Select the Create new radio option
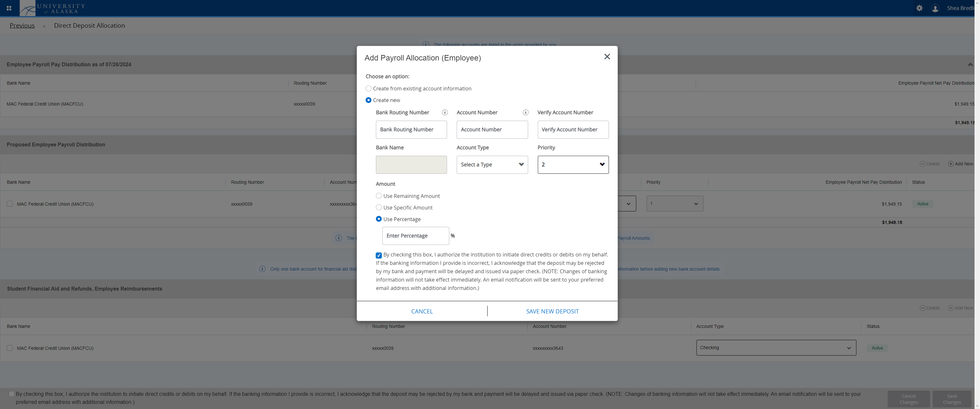Image resolution: width=980 pixels, height=409 pixels. coord(368,100)
